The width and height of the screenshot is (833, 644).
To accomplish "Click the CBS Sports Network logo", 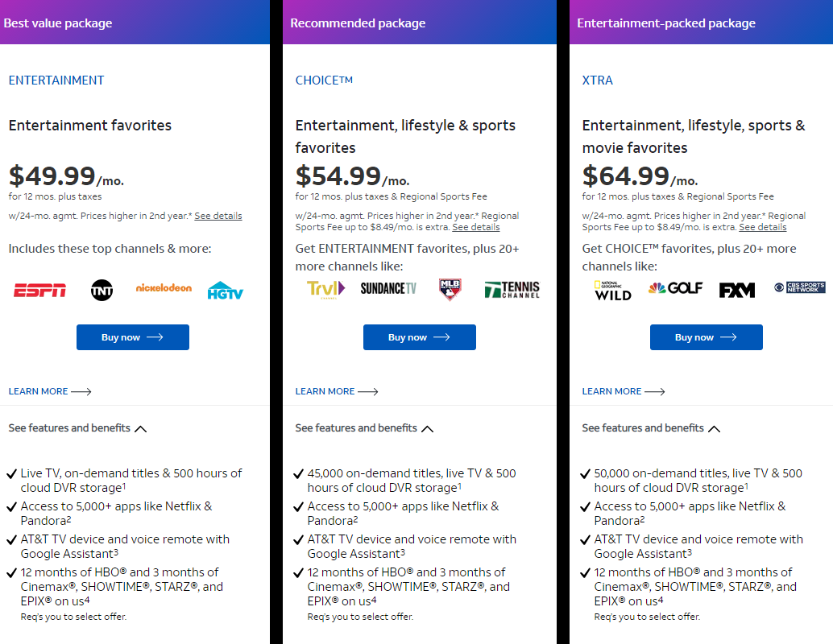I will (x=799, y=287).
